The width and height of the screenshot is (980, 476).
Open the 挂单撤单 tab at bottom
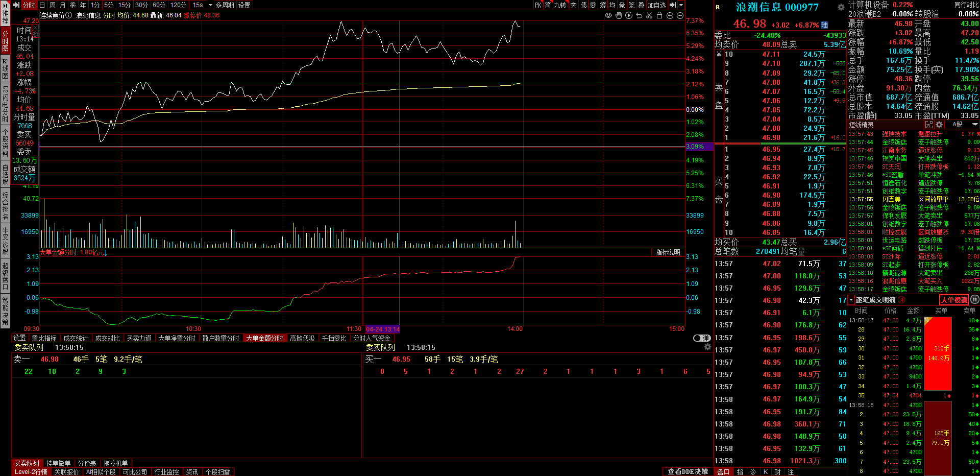click(58, 463)
